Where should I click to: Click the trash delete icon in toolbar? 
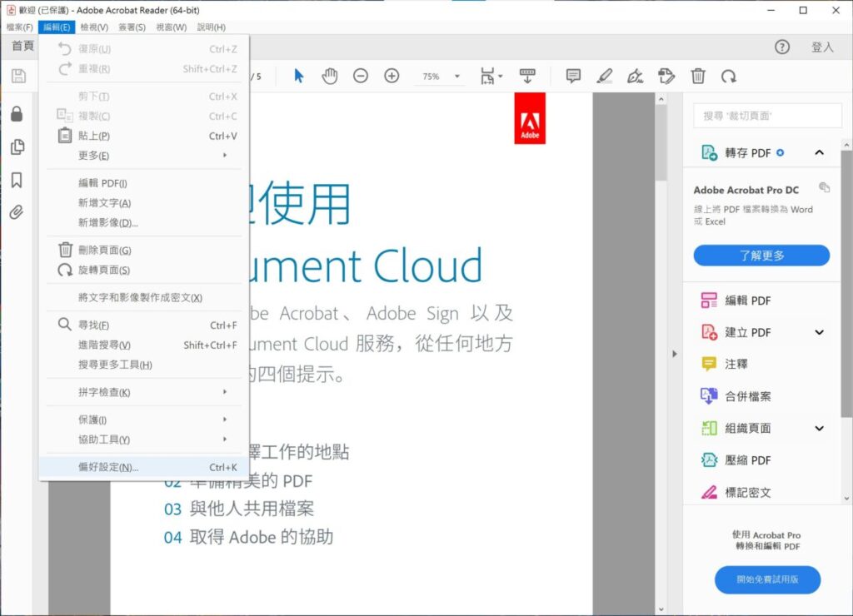tap(698, 76)
